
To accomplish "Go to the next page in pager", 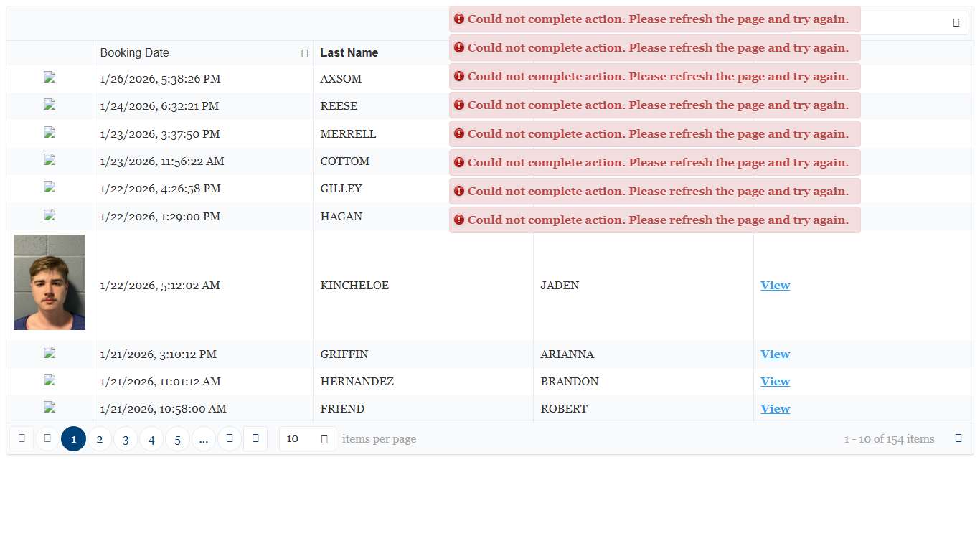I will (229, 438).
